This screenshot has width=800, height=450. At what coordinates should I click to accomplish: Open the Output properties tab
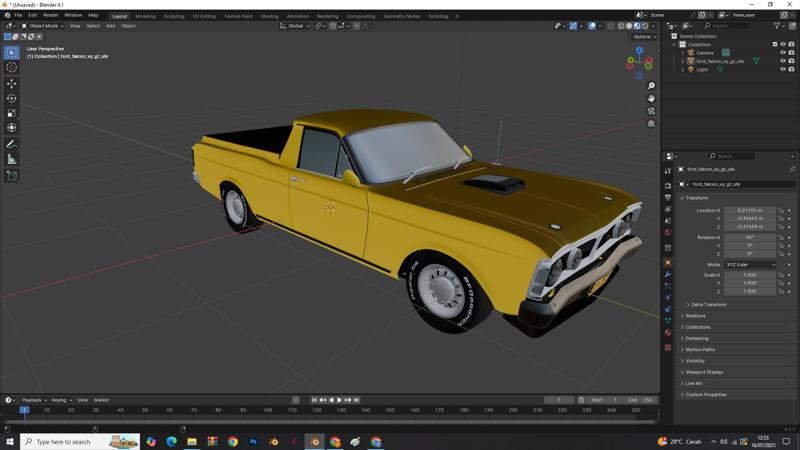pyautogui.click(x=668, y=197)
